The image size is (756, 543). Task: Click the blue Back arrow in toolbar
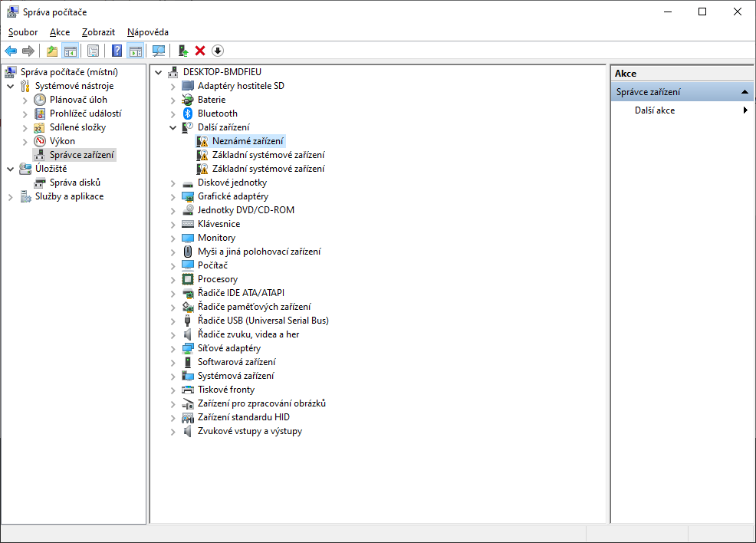tap(11, 51)
